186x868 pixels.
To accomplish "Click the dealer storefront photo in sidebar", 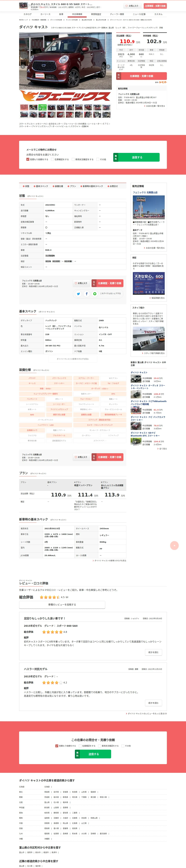I will pyautogui.click(x=148, y=207).
